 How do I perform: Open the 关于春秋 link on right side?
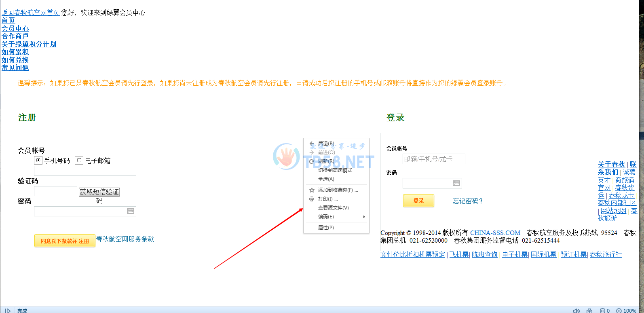611,164
